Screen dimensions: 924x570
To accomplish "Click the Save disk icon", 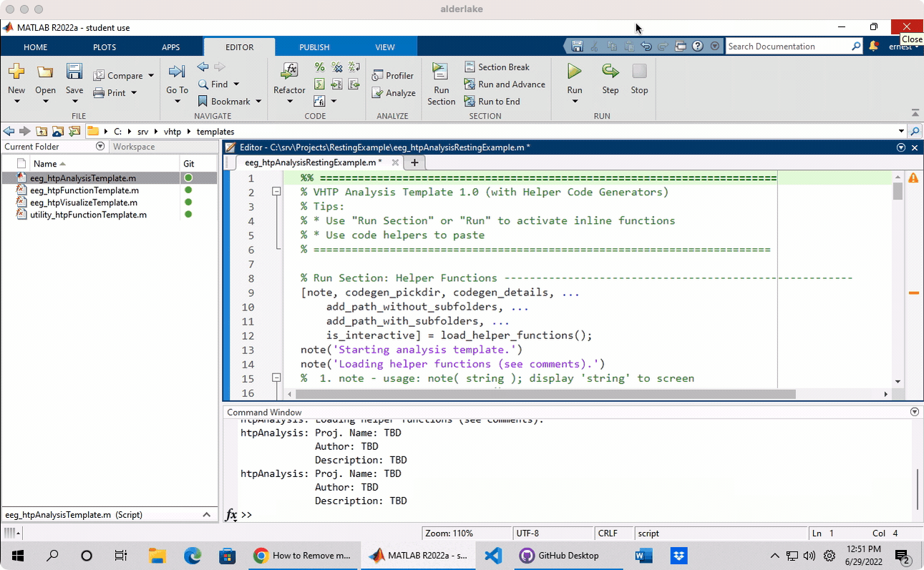I will coord(74,72).
